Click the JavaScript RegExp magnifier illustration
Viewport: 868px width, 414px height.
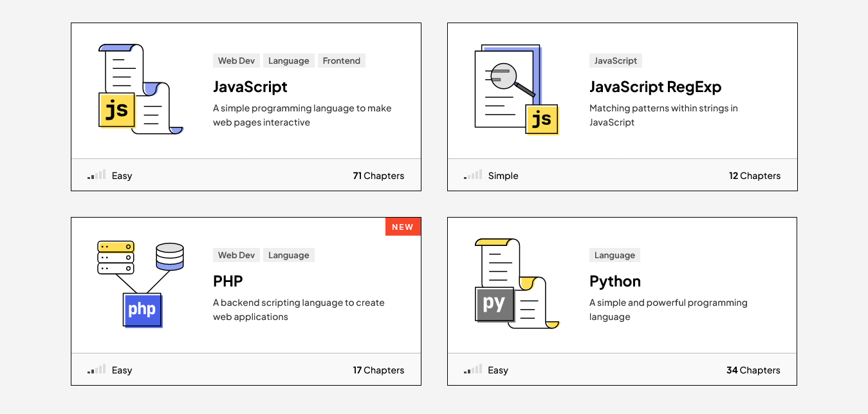tap(516, 89)
